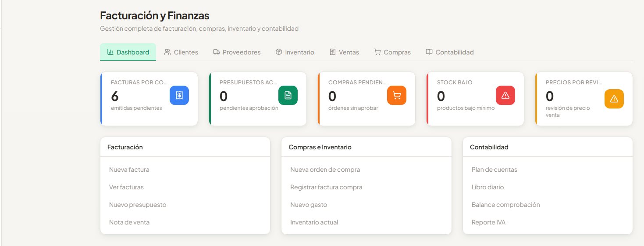Click 'órdenes sin aprobar' text
644x246 pixels.
353,108
